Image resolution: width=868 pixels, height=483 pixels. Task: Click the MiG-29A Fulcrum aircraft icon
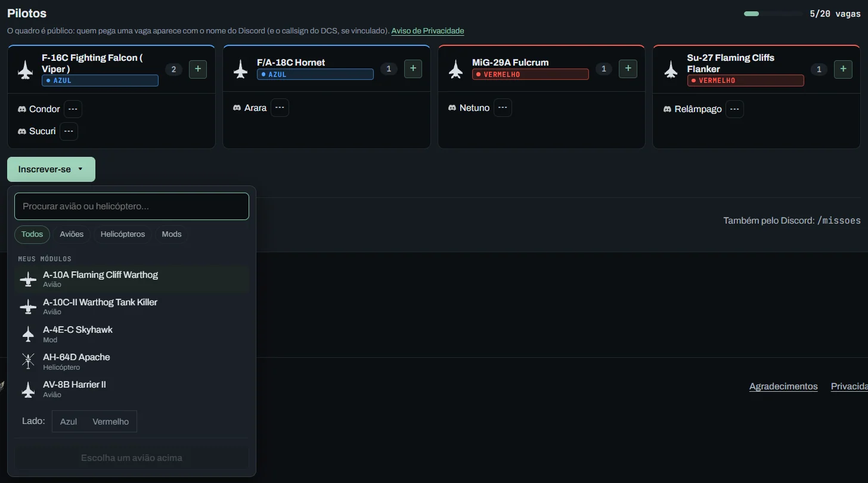pos(455,69)
